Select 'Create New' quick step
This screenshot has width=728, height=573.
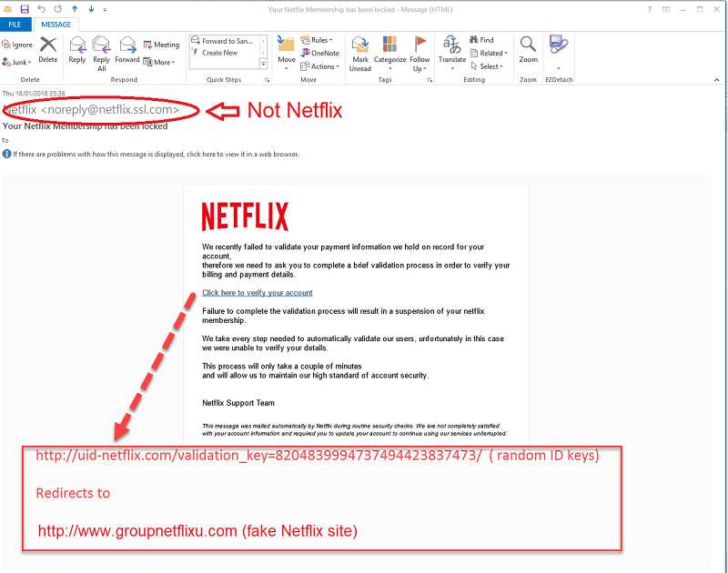click(x=218, y=53)
